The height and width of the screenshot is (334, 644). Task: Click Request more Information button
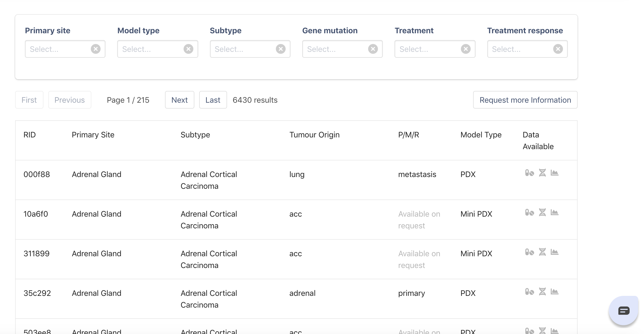(525, 100)
